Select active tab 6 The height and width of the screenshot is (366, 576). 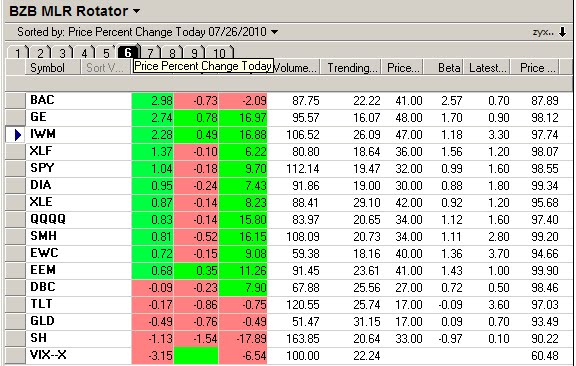coord(128,52)
